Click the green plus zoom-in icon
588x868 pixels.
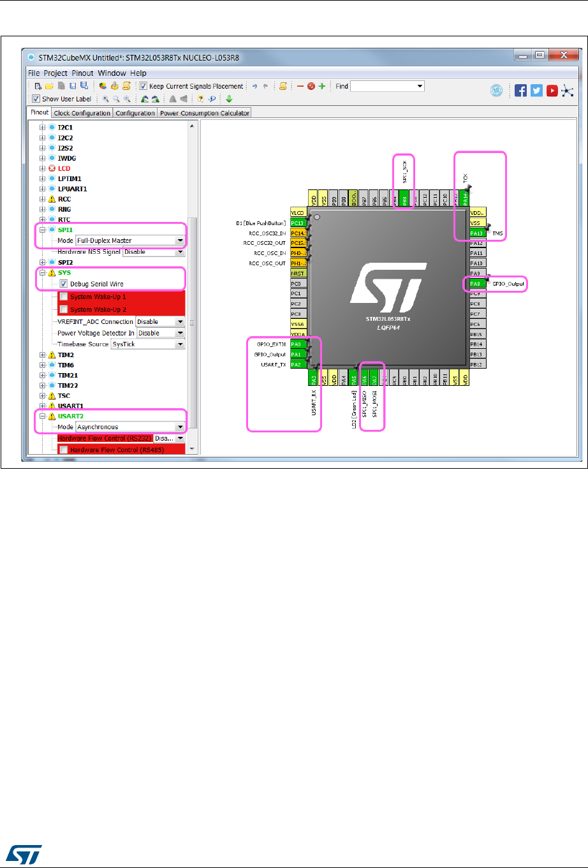tap(322, 86)
